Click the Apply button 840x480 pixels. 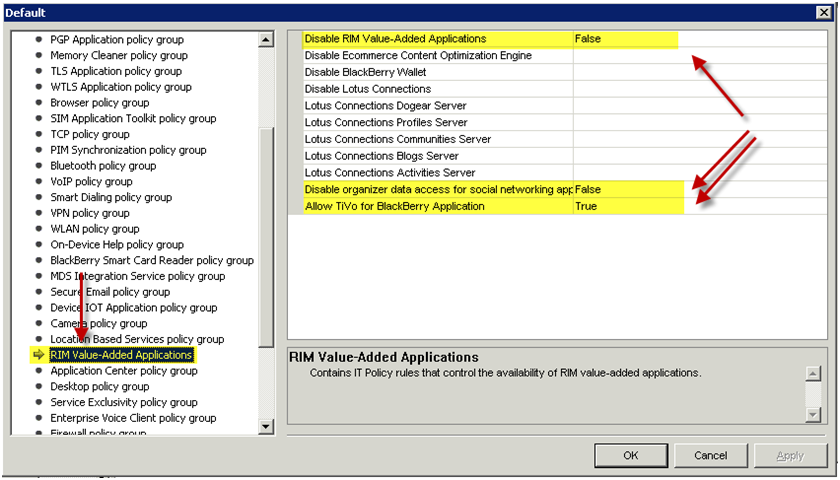(790, 455)
